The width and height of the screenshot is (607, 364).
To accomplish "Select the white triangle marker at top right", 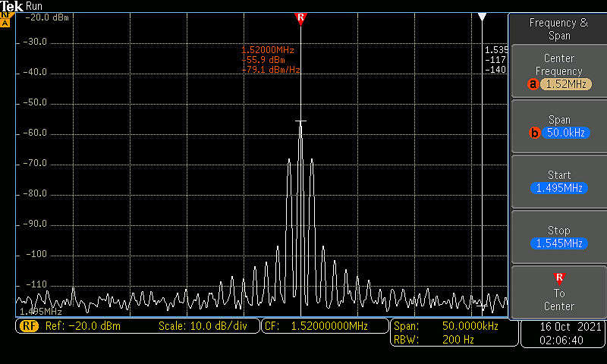I will (x=482, y=17).
